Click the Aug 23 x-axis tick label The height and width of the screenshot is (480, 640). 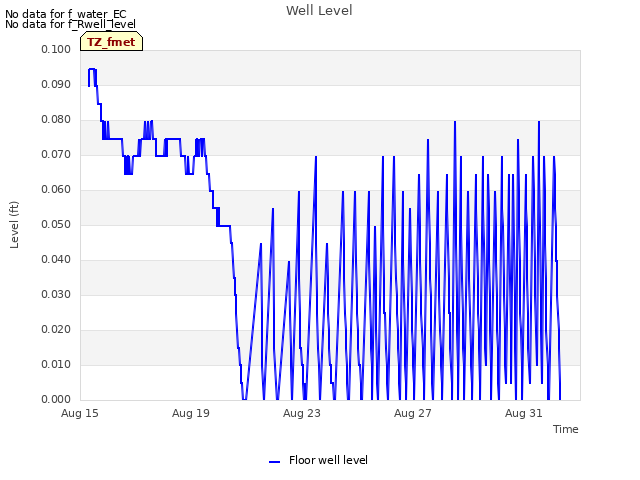(x=302, y=413)
